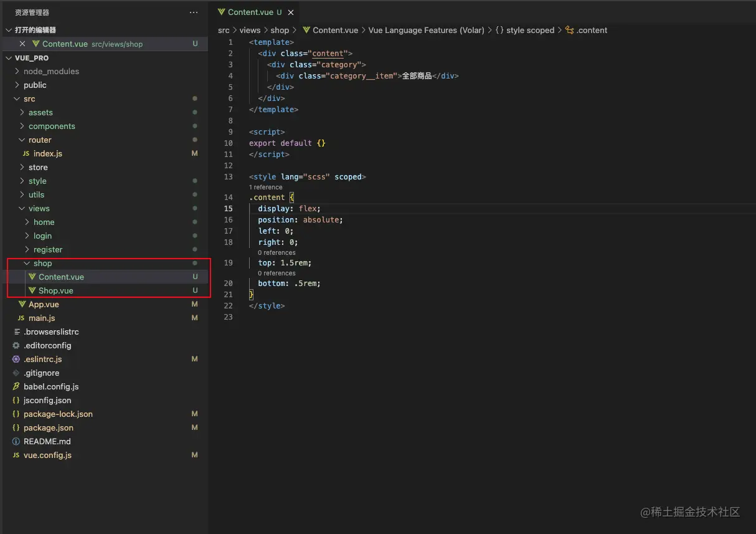Click the 'export default {}' code line

click(x=287, y=143)
